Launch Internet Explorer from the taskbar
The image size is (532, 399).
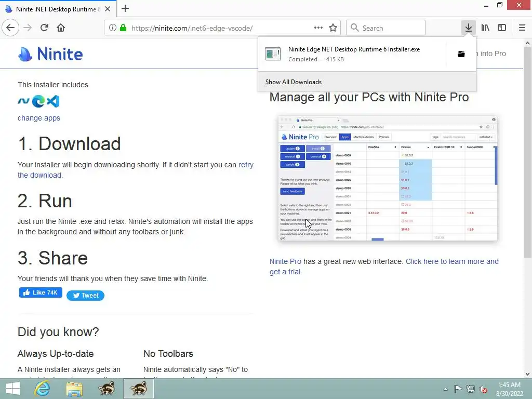pos(42,389)
